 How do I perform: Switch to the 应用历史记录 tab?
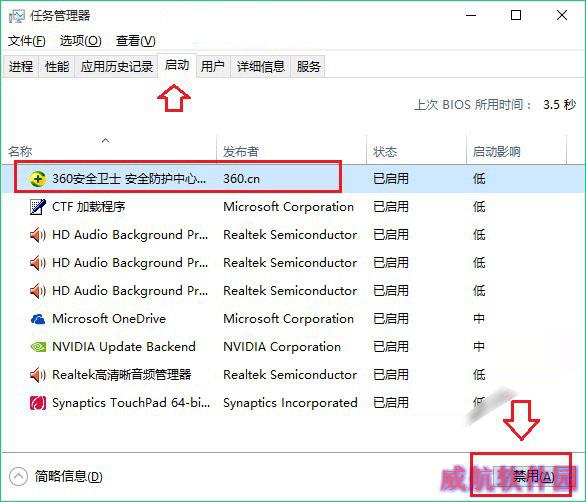117,67
